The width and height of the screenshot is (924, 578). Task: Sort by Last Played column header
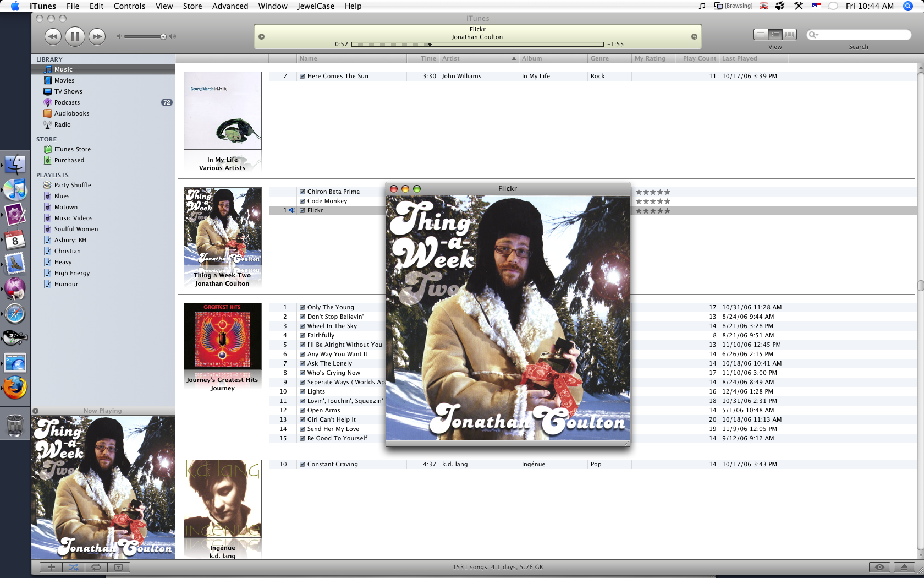(754, 58)
